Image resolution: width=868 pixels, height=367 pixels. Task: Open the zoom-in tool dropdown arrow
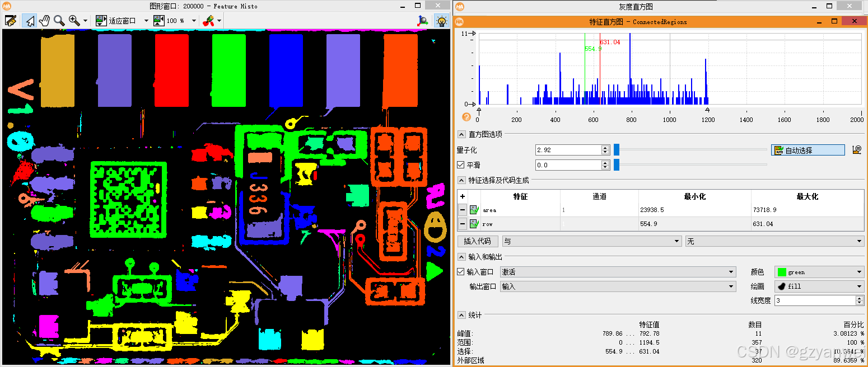[85, 21]
